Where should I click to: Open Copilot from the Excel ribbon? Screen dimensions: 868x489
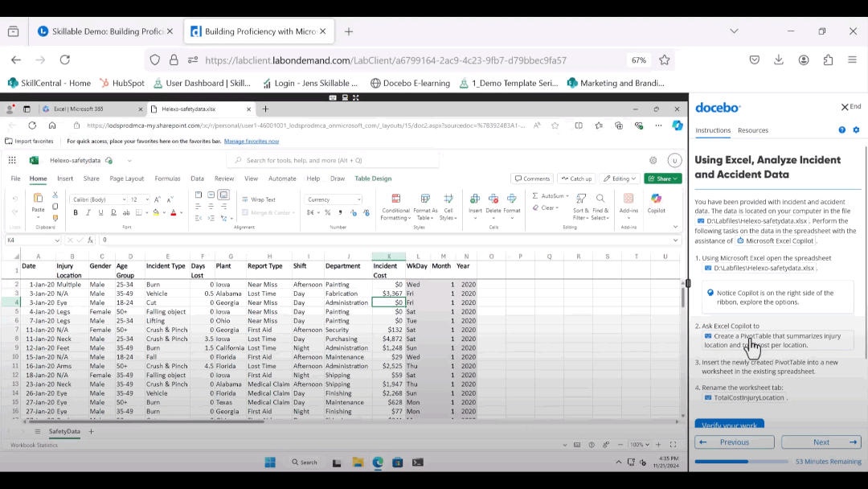[656, 199]
